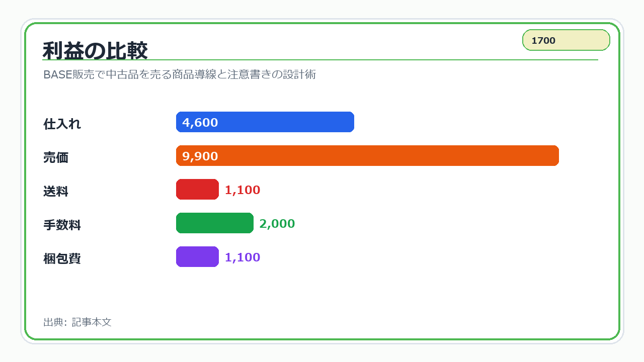Click the 出典: 記事本文 source text
644x362 pixels.
click(x=77, y=322)
